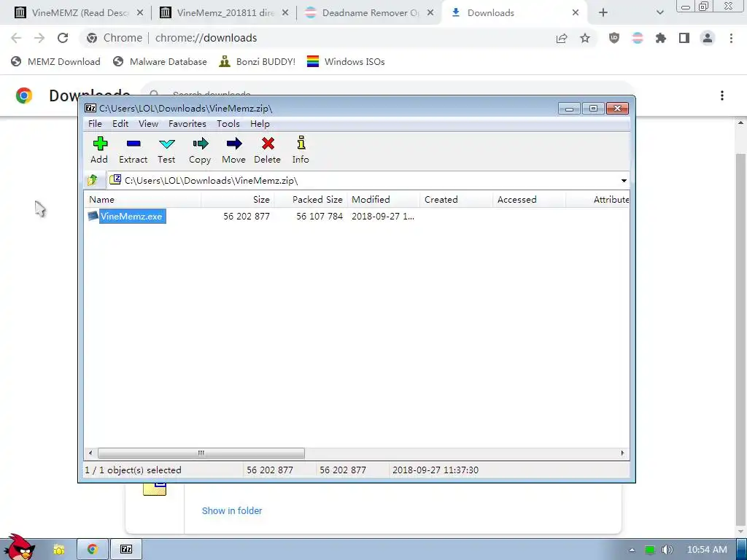Image resolution: width=747 pixels, height=560 pixels.
Task: Click the right arrow of horizontal scrollbar
Action: [x=623, y=453]
